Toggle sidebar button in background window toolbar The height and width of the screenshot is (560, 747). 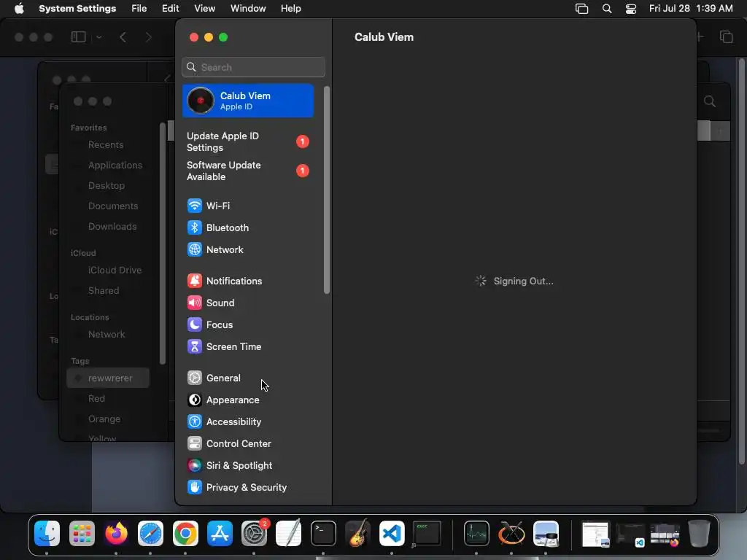78,36
